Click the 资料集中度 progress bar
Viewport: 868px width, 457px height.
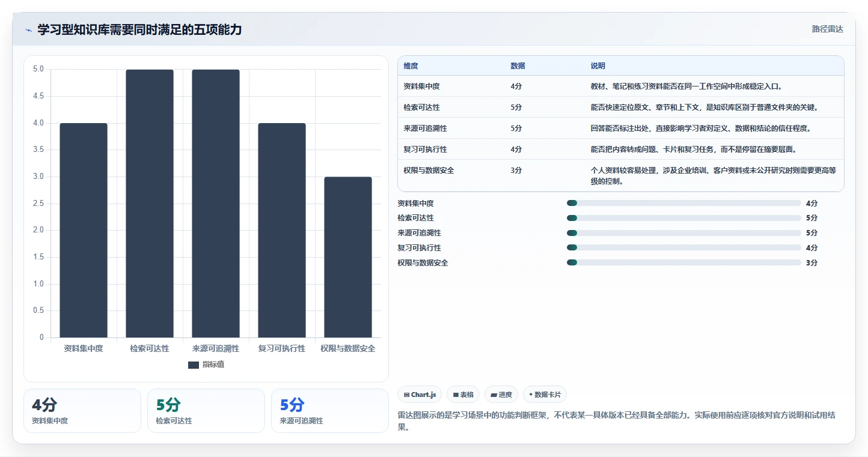[x=684, y=203]
